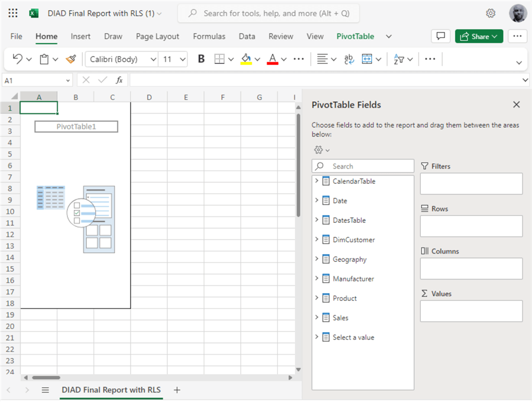Screen dimensions: 532x402
Task: Add a new sheet with plus icon
Action: click(177, 390)
